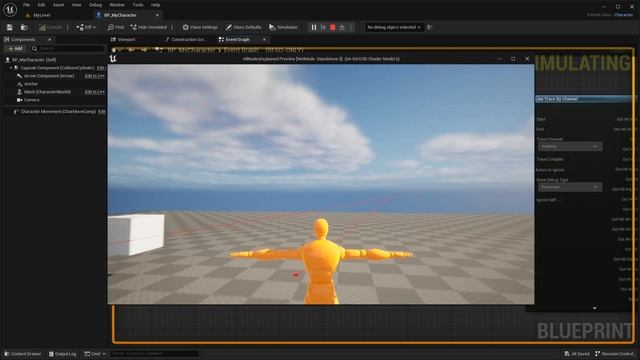This screenshot has height=360, width=640.
Task: Select the Arrow Component row
Action: (x=49, y=76)
